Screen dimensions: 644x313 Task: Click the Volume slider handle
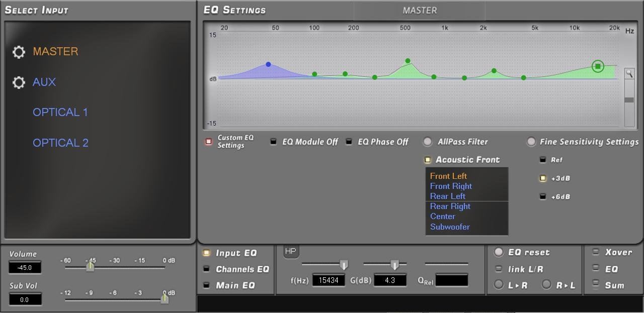click(x=90, y=266)
